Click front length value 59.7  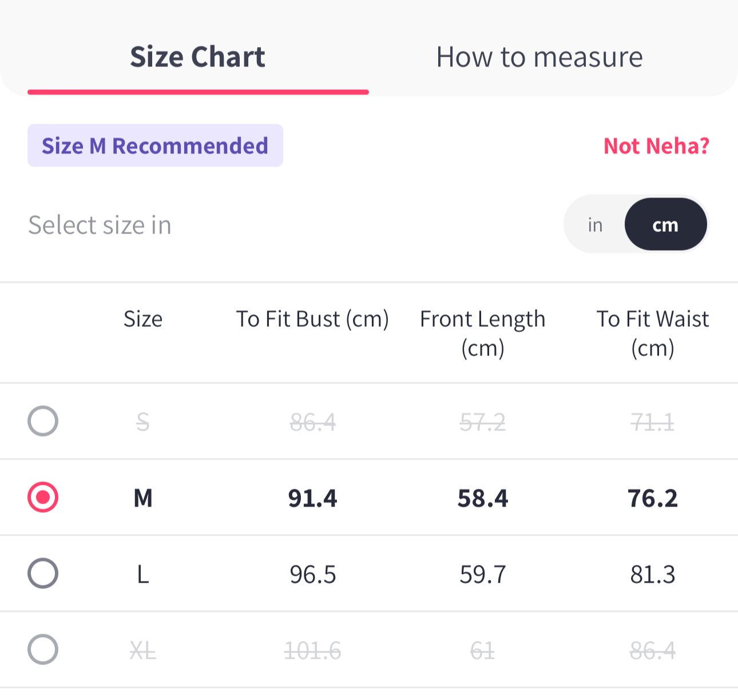click(x=482, y=574)
